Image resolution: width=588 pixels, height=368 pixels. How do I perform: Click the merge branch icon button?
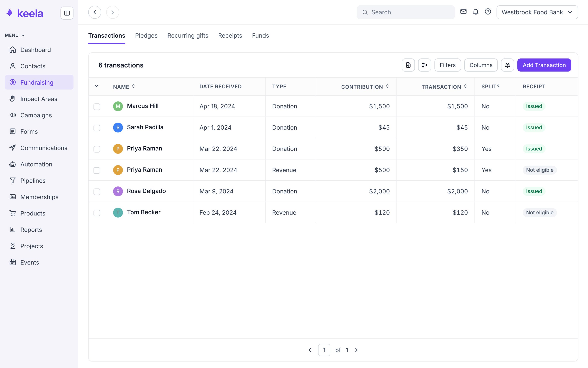pyautogui.click(x=424, y=65)
